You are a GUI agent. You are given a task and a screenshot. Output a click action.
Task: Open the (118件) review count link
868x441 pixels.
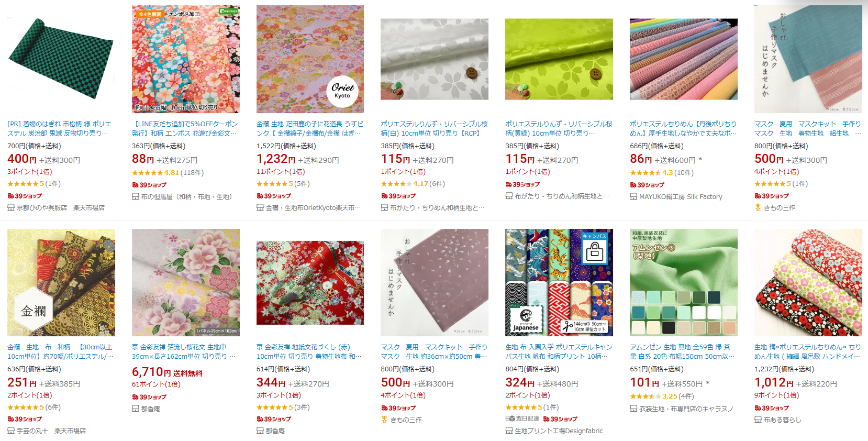192,172
